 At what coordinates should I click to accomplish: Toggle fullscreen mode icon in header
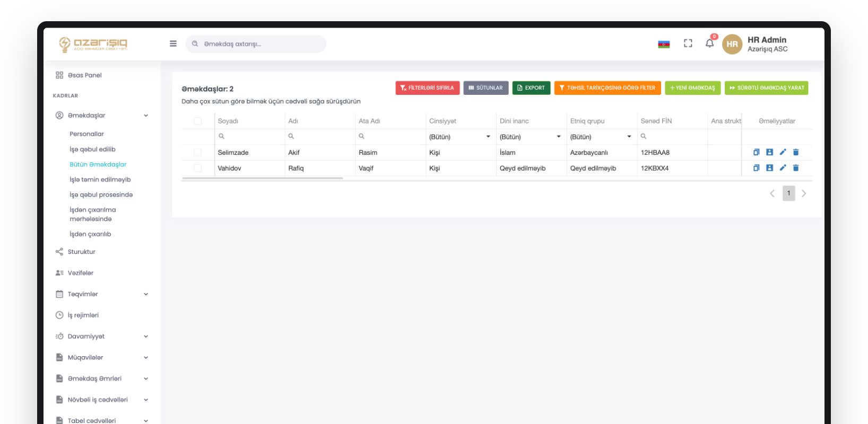pos(688,43)
